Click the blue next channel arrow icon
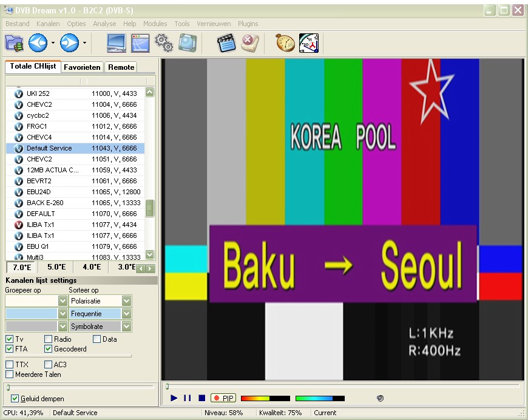Viewport: 528px width, 420px height. click(x=69, y=43)
